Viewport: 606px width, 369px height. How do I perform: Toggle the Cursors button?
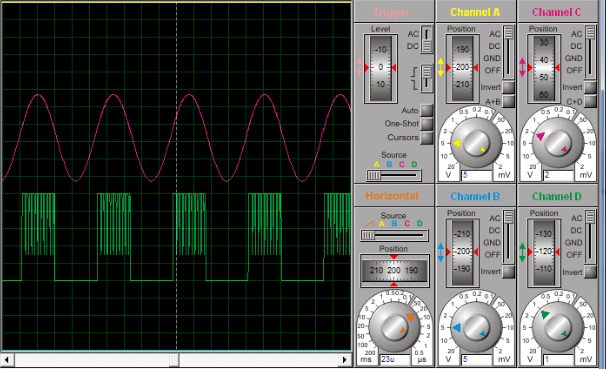point(427,138)
